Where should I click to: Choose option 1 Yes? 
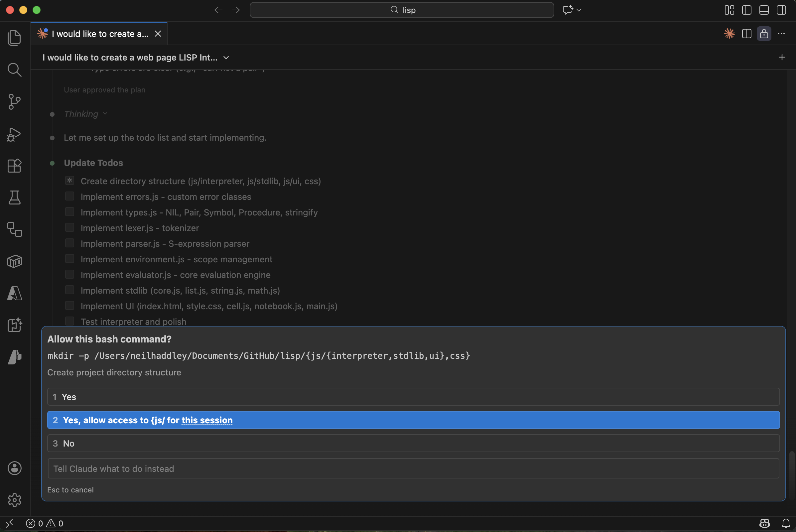coord(413,397)
